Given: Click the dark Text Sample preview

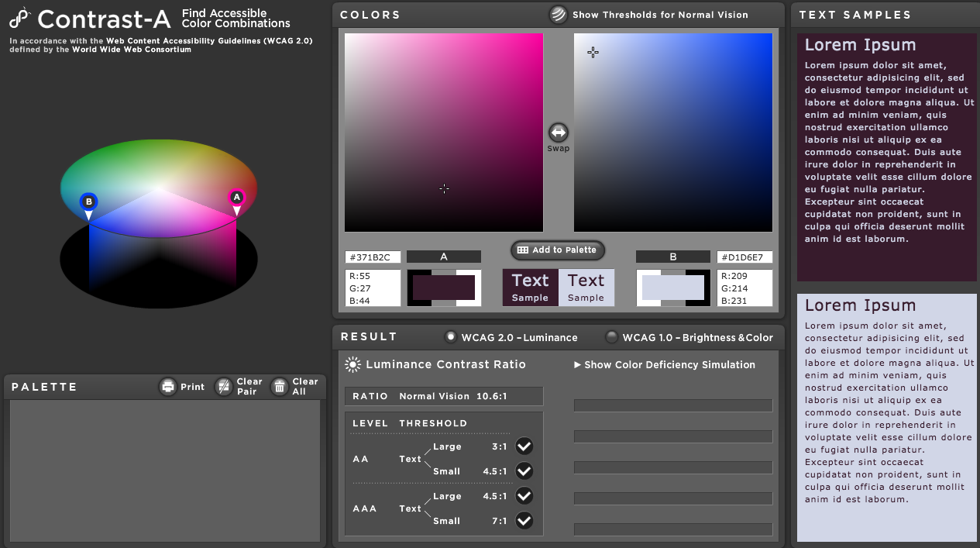Looking at the screenshot, I should click(530, 288).
